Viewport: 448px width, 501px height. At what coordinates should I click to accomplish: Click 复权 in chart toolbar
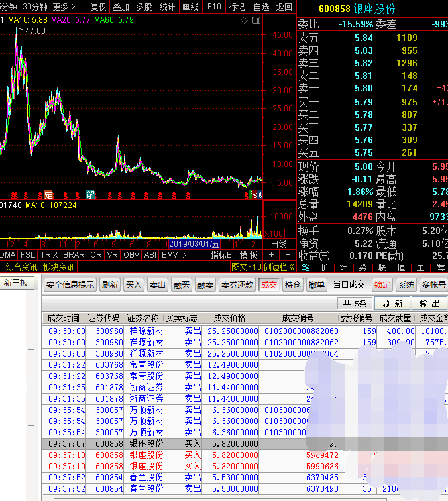[x=99, y=7]
